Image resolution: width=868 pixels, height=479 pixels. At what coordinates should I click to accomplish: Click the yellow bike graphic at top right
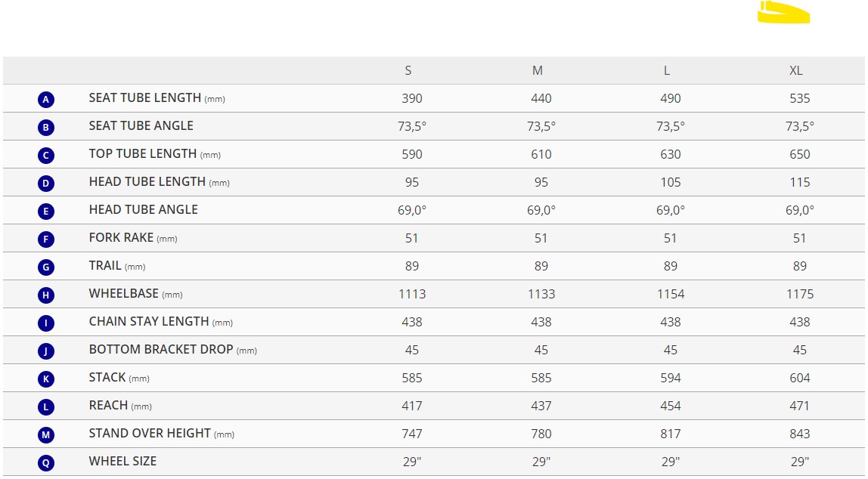point(783,12)
